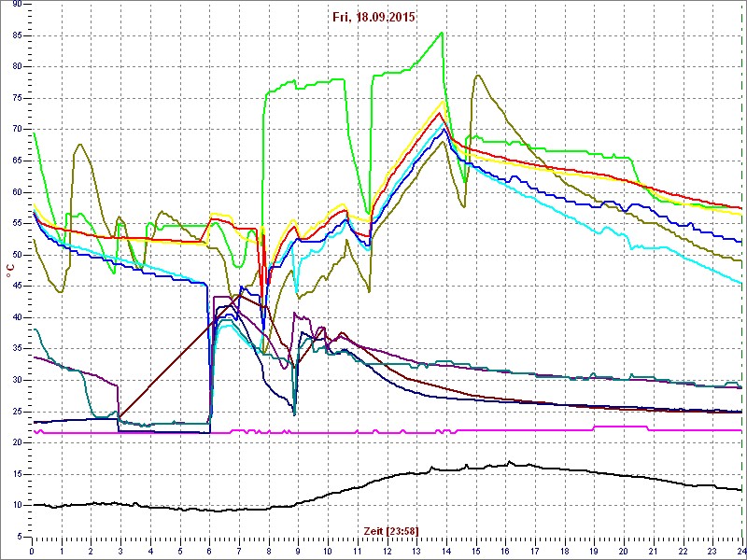Click the Zeit [23:58] time axis caption
The image size is (747, 560).
[391, 530]
